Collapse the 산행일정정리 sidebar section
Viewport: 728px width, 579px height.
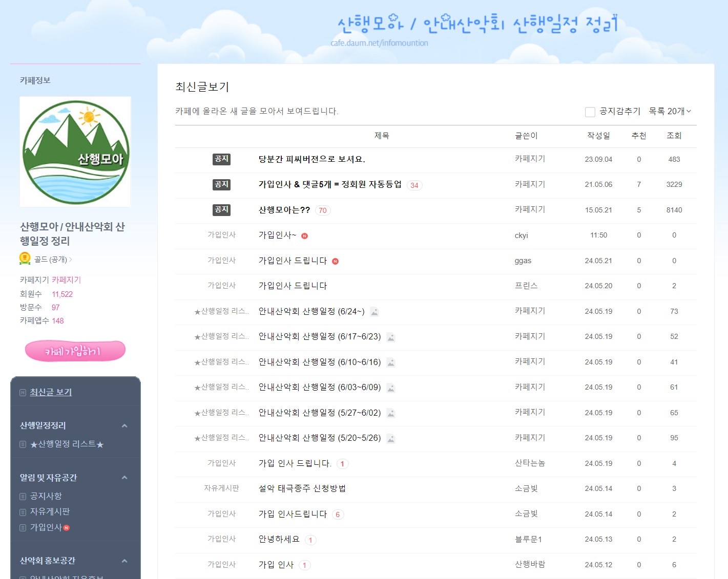click(123, 425)
